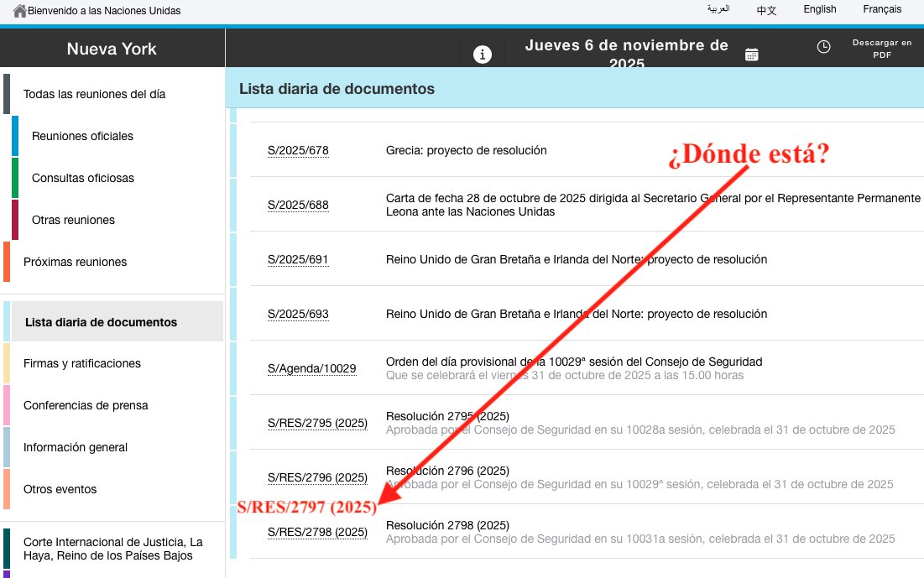Click title Resolución 2798 (2025)
924x578 pixels.
coord(447,525)
